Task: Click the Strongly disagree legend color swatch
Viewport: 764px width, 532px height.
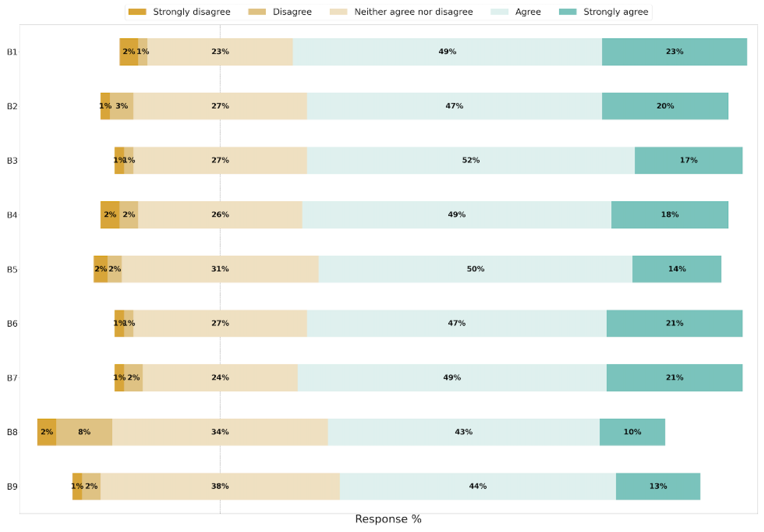Action: coord(137,12)
